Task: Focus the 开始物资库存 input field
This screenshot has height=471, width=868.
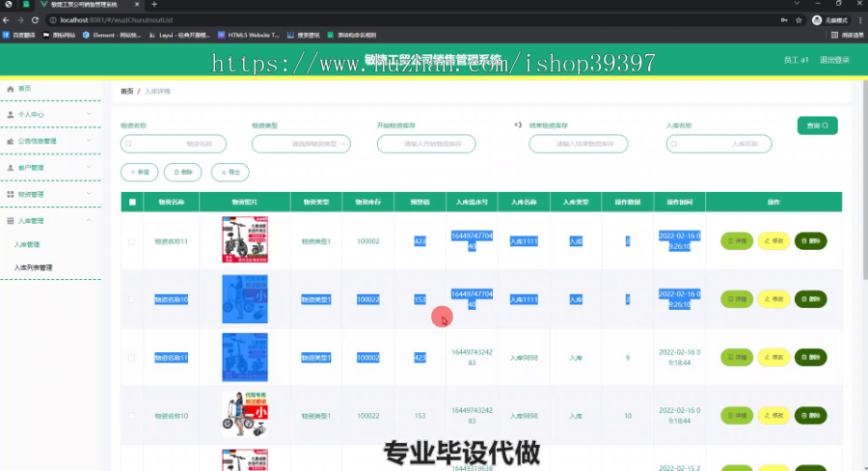Action: coord(426,144)
